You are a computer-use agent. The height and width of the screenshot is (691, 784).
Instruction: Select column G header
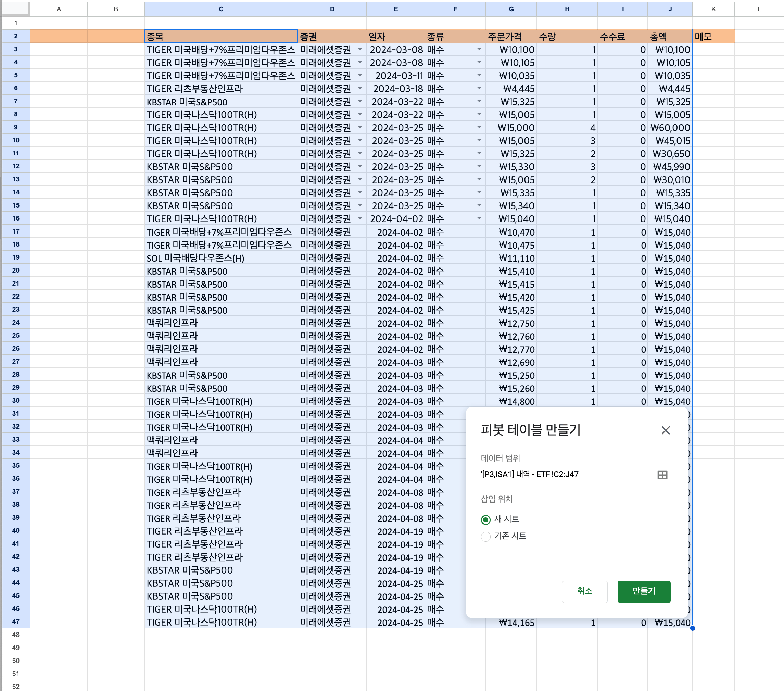(x=511, y=9)
